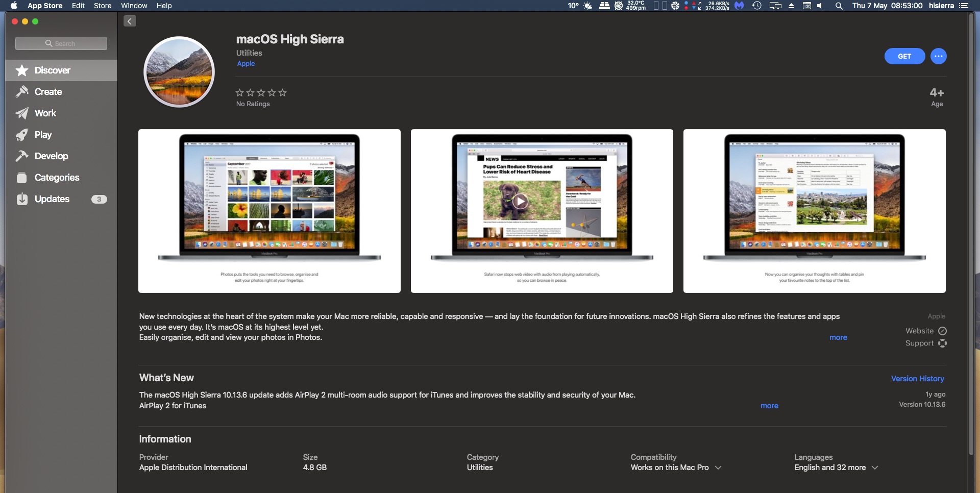
Task: Click the back arrow button
Action: [x=130, y=21]
